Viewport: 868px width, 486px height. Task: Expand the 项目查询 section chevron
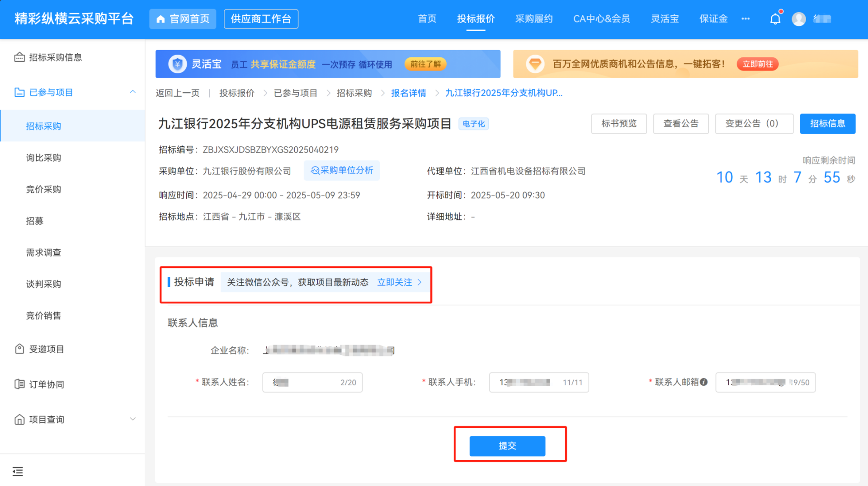point(132,419)
